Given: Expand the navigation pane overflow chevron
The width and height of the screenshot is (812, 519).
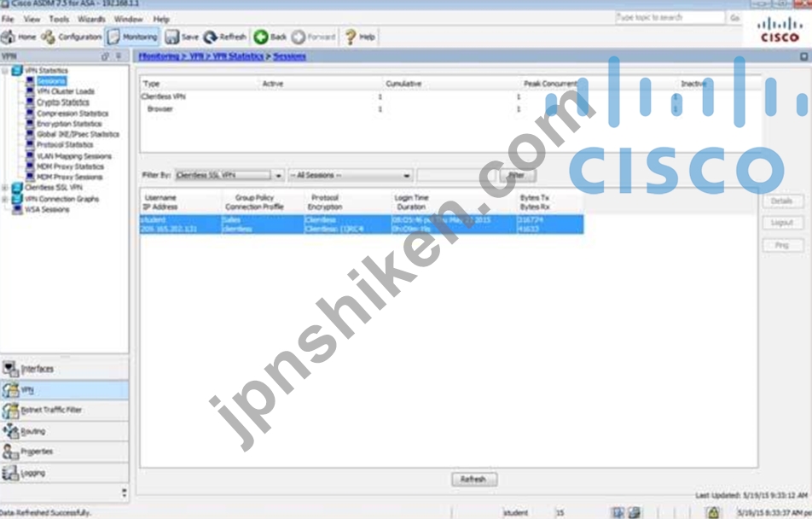Looking at the screenshot, I should (x=125, y=492).
